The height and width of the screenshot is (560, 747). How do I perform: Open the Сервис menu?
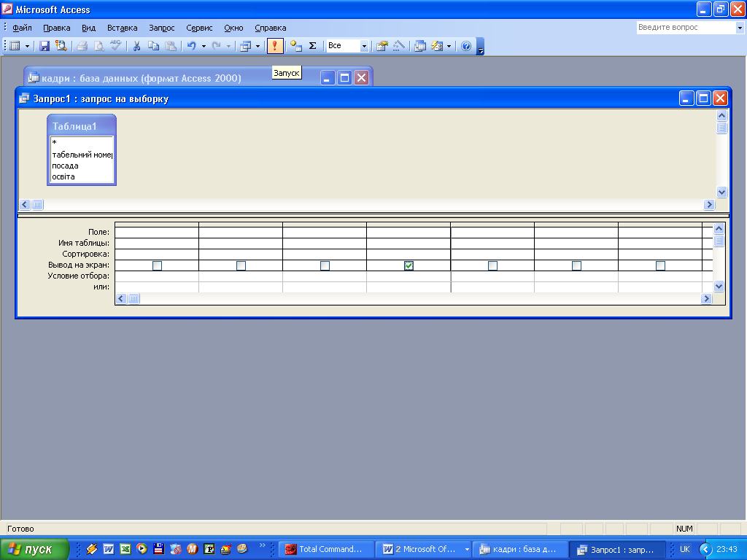coord(199,28)
